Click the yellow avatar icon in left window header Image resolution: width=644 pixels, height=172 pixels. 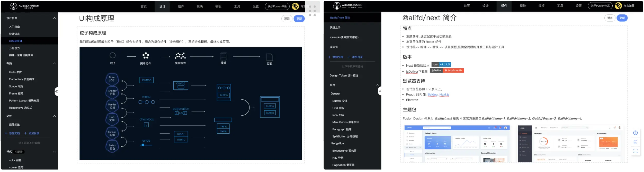pyautogui.click(x=296, y=6)
